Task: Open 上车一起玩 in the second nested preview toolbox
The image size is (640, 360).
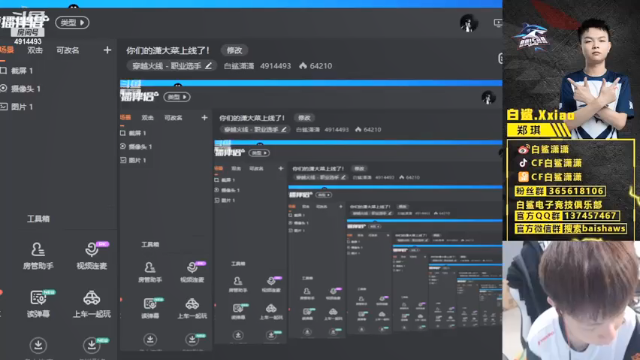Action: coord(271,311)
